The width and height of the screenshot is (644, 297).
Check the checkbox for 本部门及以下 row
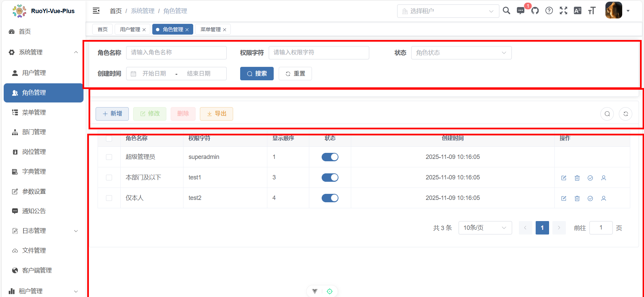click(109, 177)
